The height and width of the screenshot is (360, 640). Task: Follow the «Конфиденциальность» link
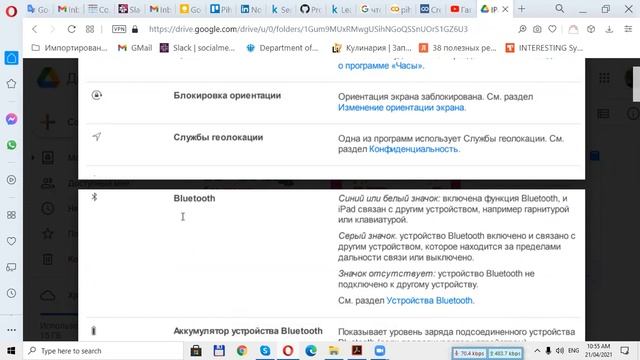tap(413, 149)
